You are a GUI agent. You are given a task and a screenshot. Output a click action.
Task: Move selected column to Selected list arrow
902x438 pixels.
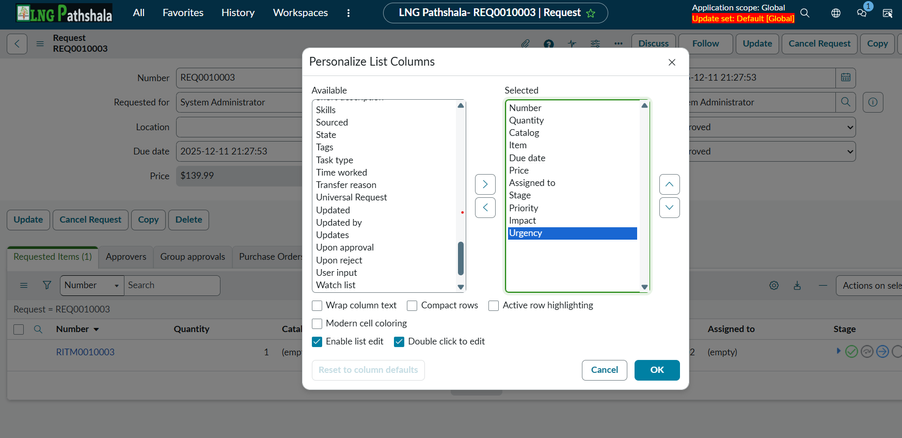485,184
